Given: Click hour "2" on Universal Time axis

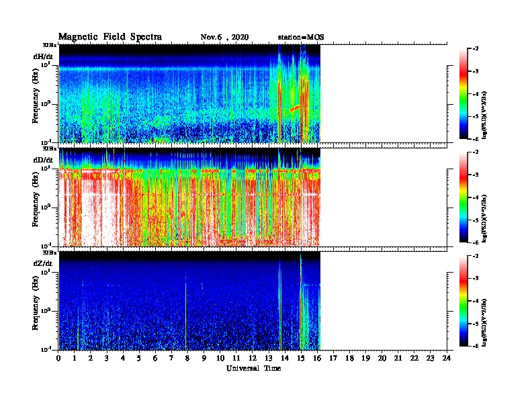Looking at the screenshot, I should pyautogui.click(x=91, y=359).
